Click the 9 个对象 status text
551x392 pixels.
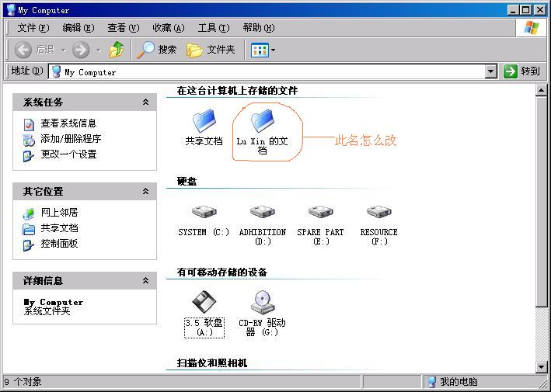(x=23, y=381)
